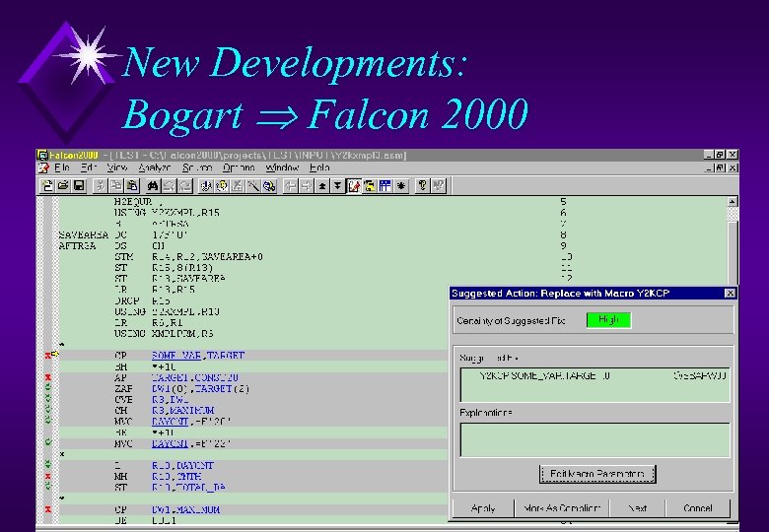
Task: Click the Mark As Compliant button
Action: point(562,508)
